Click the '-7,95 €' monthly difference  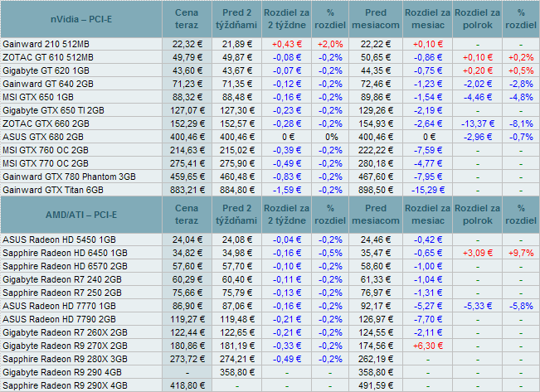428,177
